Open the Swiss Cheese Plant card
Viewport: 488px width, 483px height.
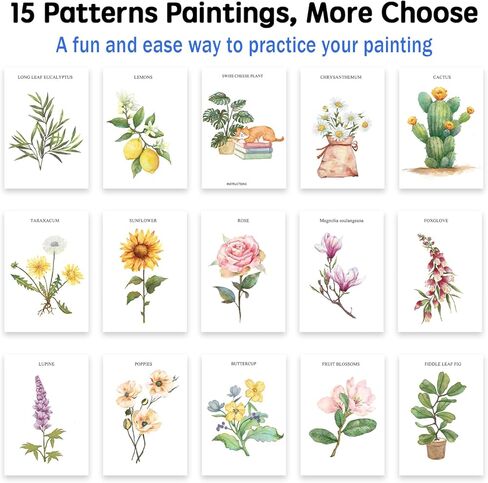click(x=244, y=129)
